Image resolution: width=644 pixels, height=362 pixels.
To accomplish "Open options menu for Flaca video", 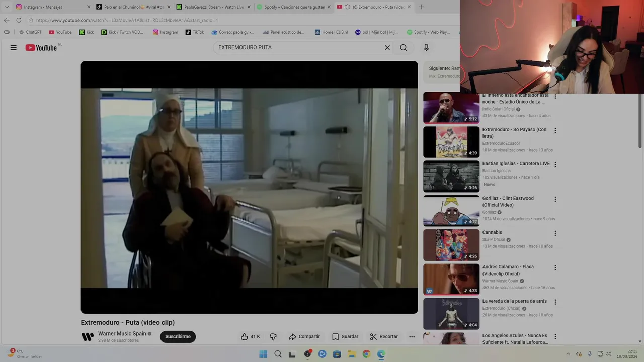I will 555,268.
